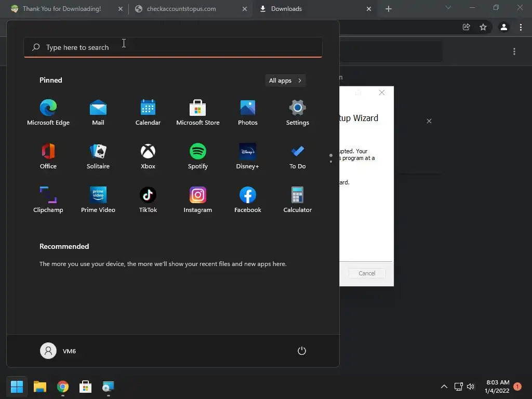Launch the Photos app
This screenshot has width=532, height=399.
pyautogui.click(x=248, y=113)
